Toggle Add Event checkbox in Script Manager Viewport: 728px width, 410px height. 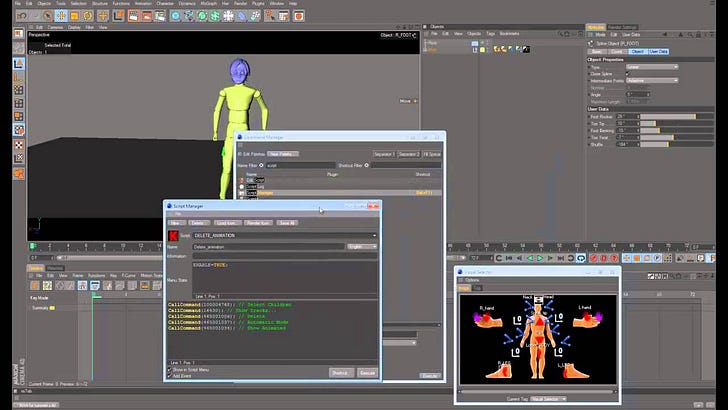coord(169,376)
